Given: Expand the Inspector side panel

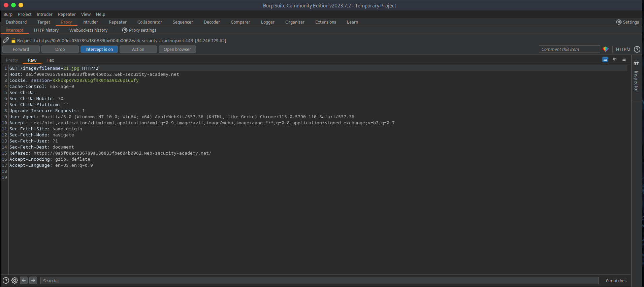Looking at the screenshot, I should (636, 77).
